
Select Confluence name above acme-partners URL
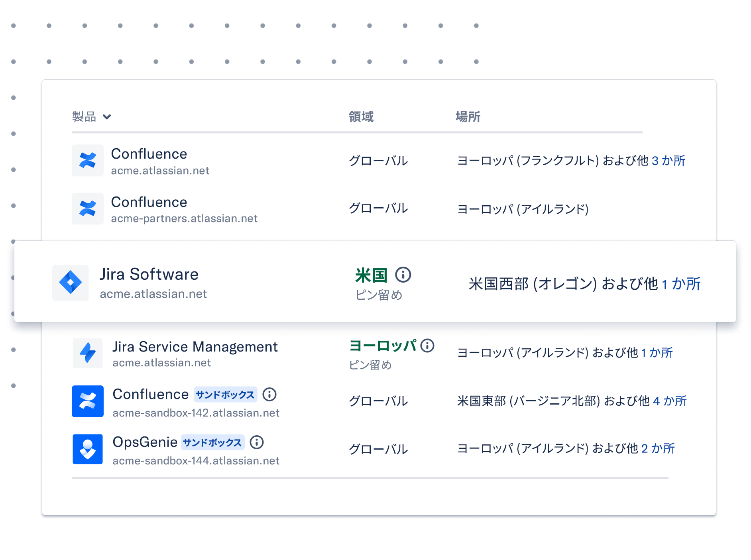point(149,202)
